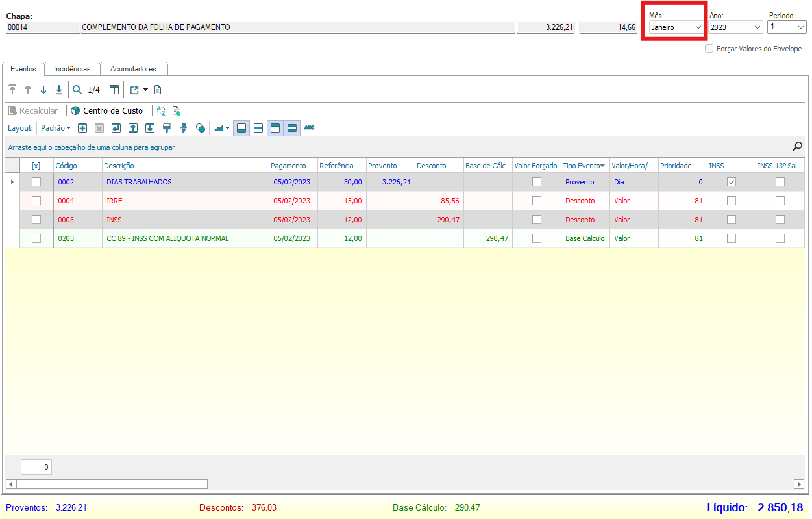Sort by the Desconto column header
The width and height of the screenshot is (812, 519).
pos(439,166)
